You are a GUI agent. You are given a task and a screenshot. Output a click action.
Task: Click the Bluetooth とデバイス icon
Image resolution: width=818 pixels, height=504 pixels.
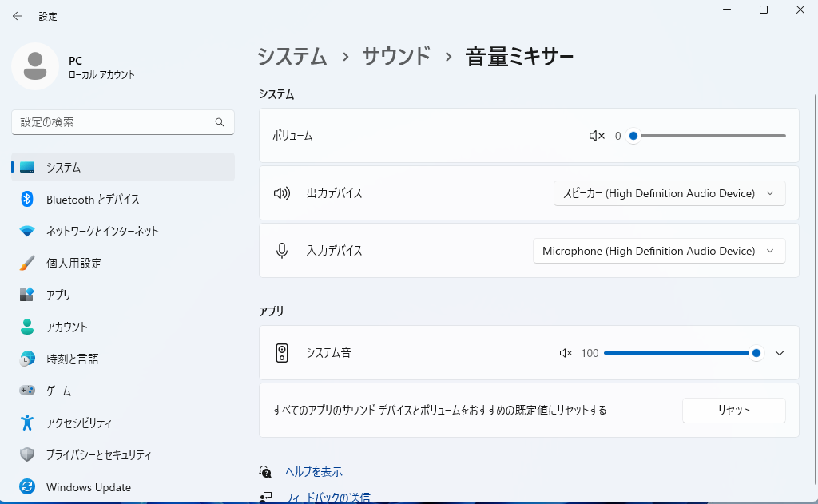click(27, 200)
